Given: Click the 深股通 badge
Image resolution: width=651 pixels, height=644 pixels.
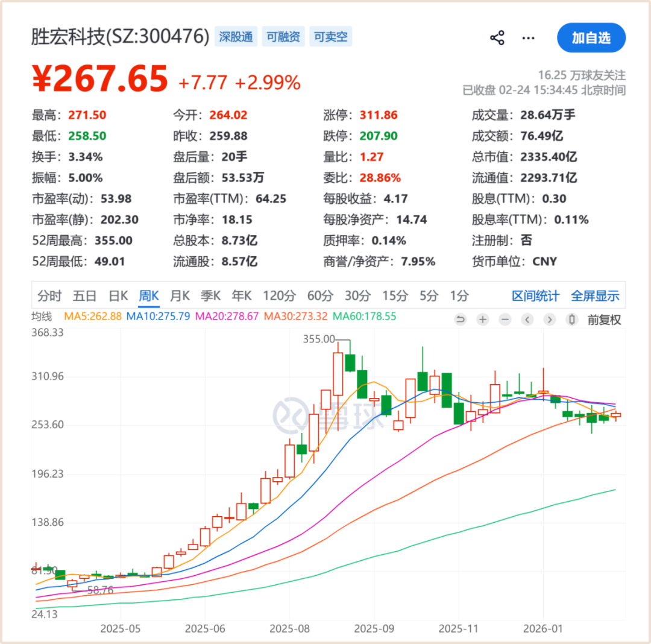Looking at the screenshot, I should [x=236, y=36].
